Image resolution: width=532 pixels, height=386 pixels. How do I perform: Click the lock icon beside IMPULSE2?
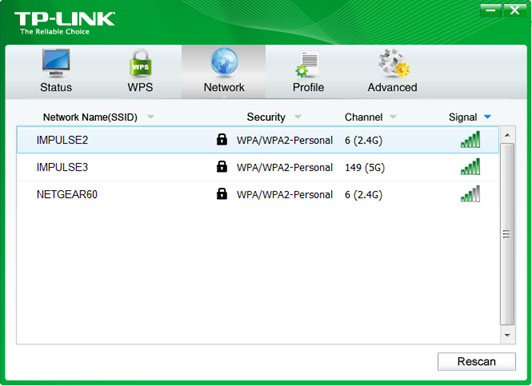pyautogui.click(x=222, y=139)
